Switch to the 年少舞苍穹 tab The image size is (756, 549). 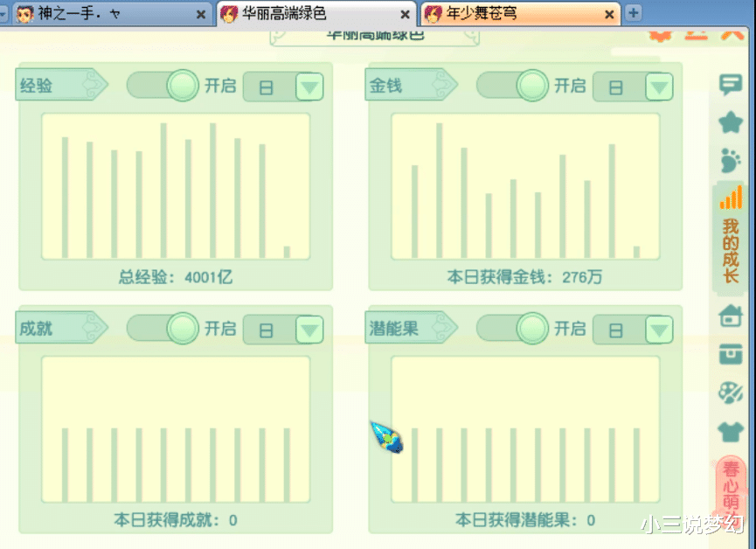click(521, 14)
